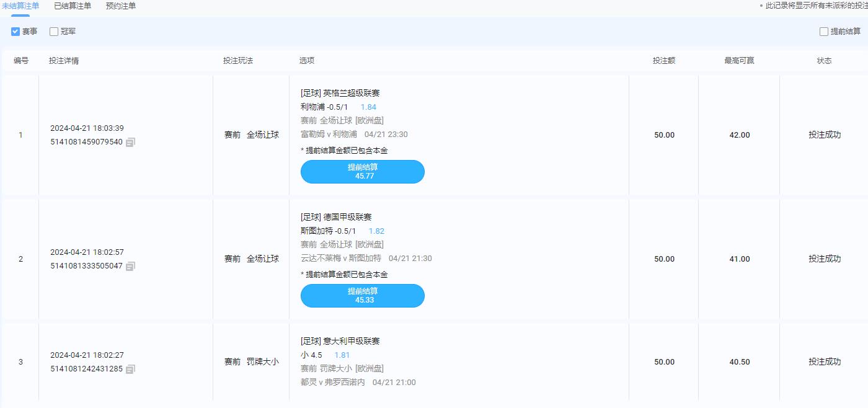The height and width of the screenshot is (408, 868).
Task: Select max win amount 40.50
Action: (740, 361)
